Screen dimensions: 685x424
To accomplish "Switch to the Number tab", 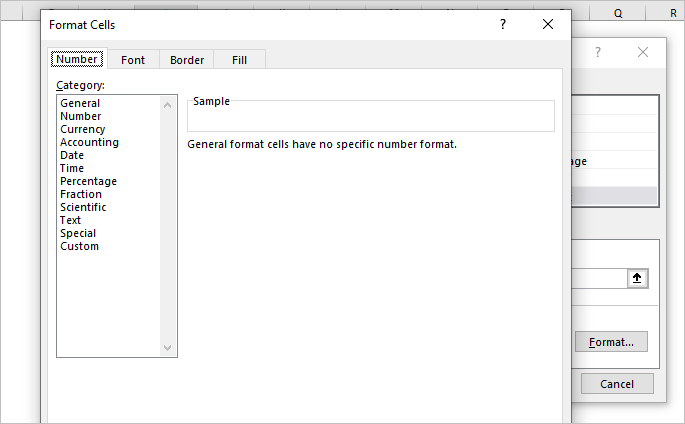I will point(77,59).
